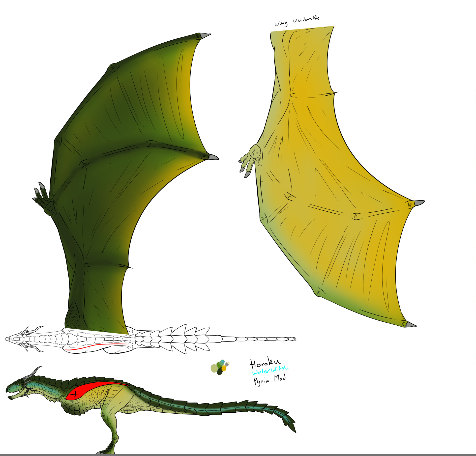Click the 'Horoku' name text
This screenshot has width=476, height=456.
266,363
